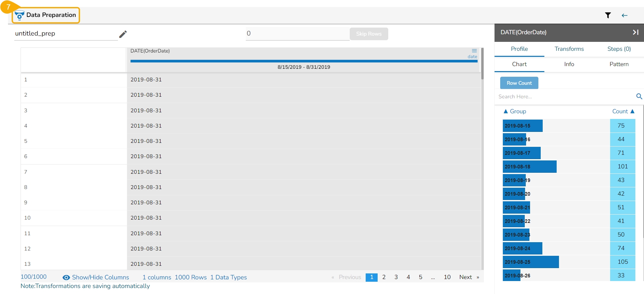Click the pencil icon to rename preparation
644x294 pixels.
[123, 34]
